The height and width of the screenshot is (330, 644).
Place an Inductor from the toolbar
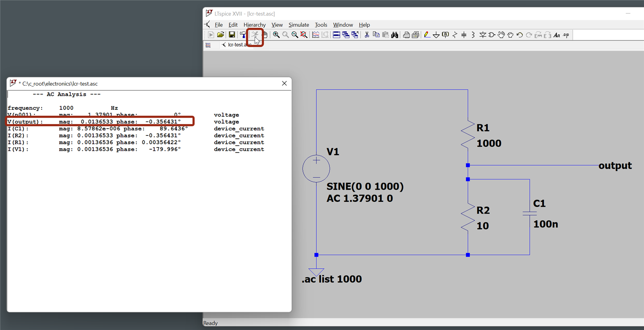pos(473,35)
